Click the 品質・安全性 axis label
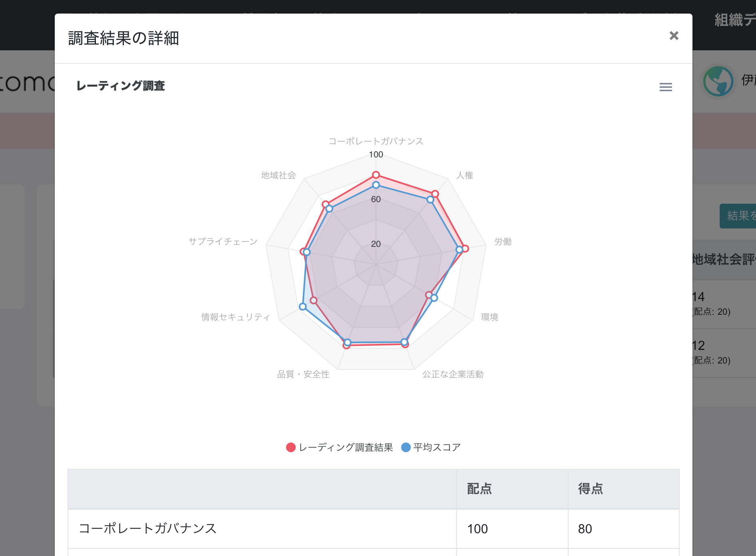 click(x=304, y=375)
